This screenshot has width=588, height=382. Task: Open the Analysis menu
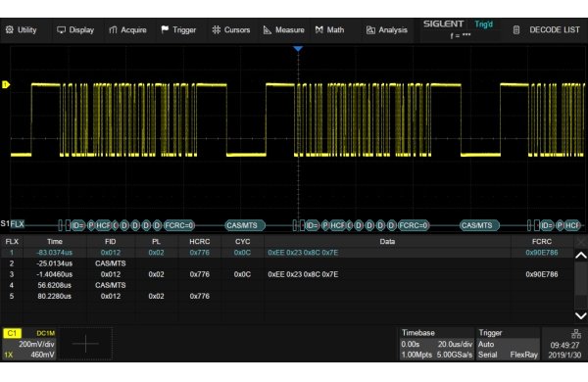pyautogui.click(x=387, y=30)
